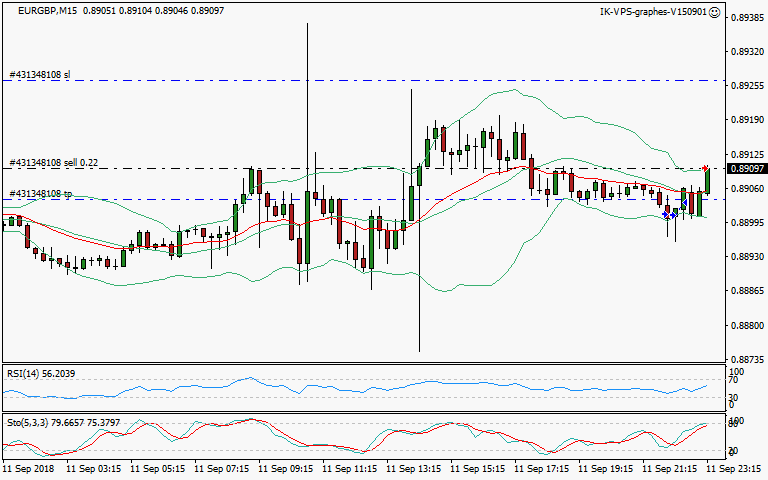Click the 0.88800 price scale value

747,326
